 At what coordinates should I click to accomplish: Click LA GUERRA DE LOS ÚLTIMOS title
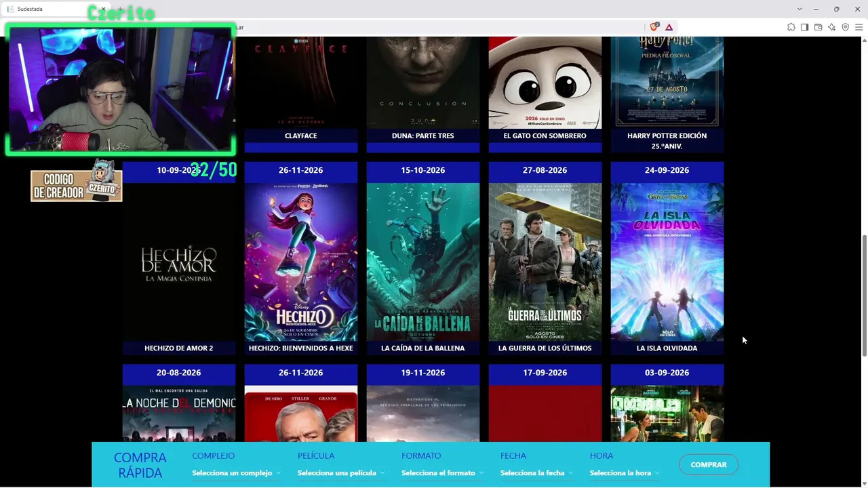point(545,348)
